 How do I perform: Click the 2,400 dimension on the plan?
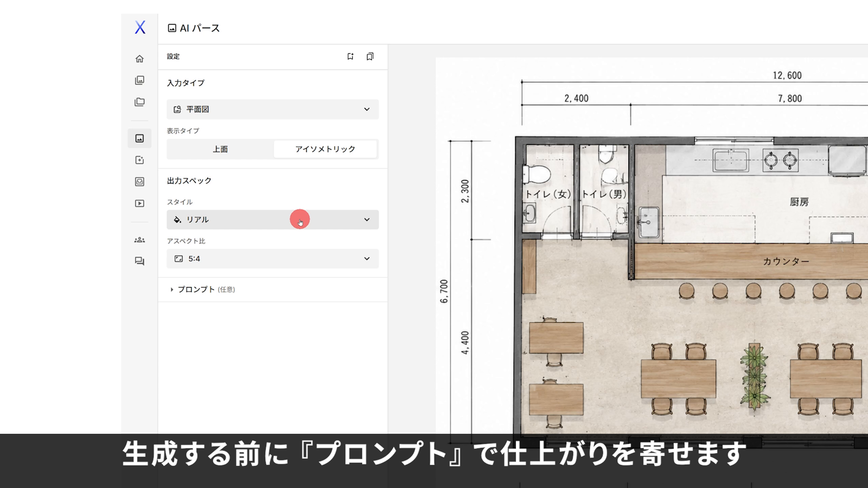576,98
